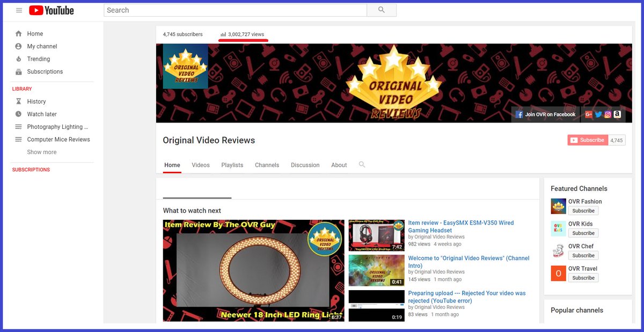Click the red Subscribe button
This screenshot has height=332, width=644.
point(588,140)
